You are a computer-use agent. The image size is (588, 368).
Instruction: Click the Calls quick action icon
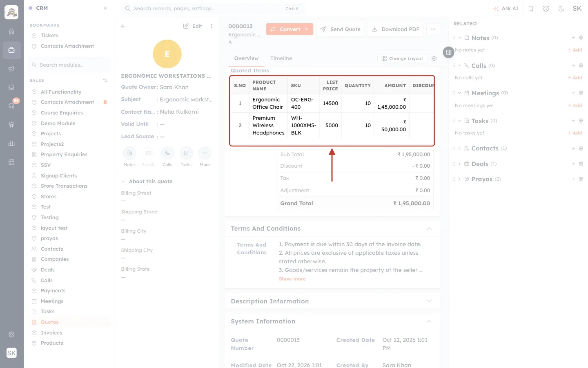[167, 153]
